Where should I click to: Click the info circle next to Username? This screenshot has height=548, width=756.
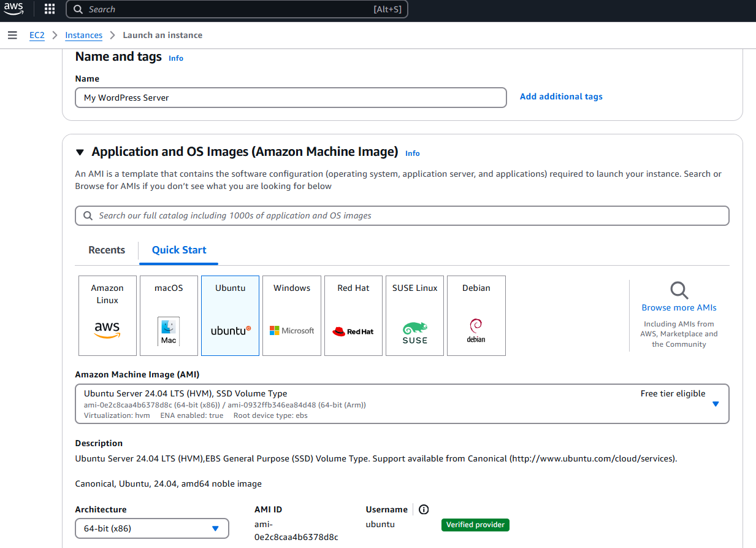424,509
